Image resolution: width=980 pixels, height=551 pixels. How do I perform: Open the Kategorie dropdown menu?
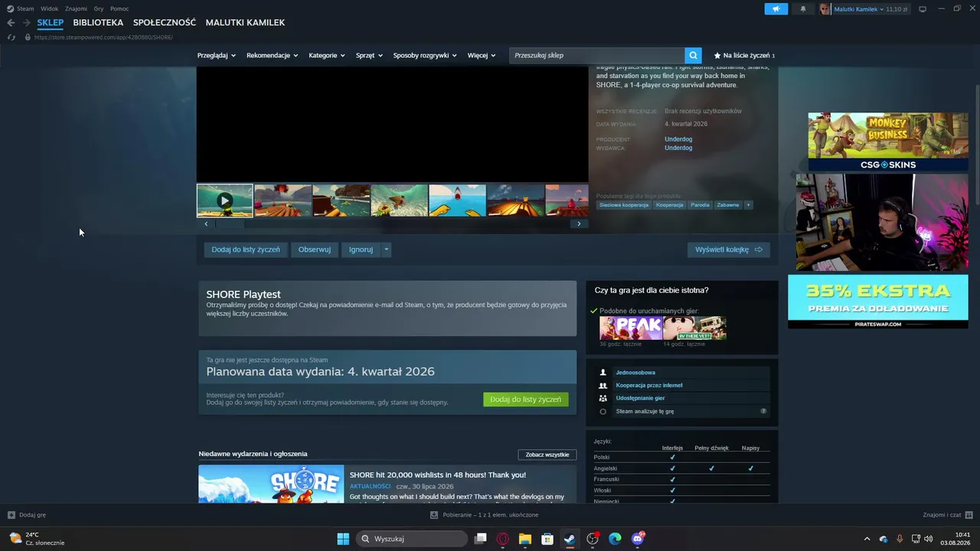point(327,55)
